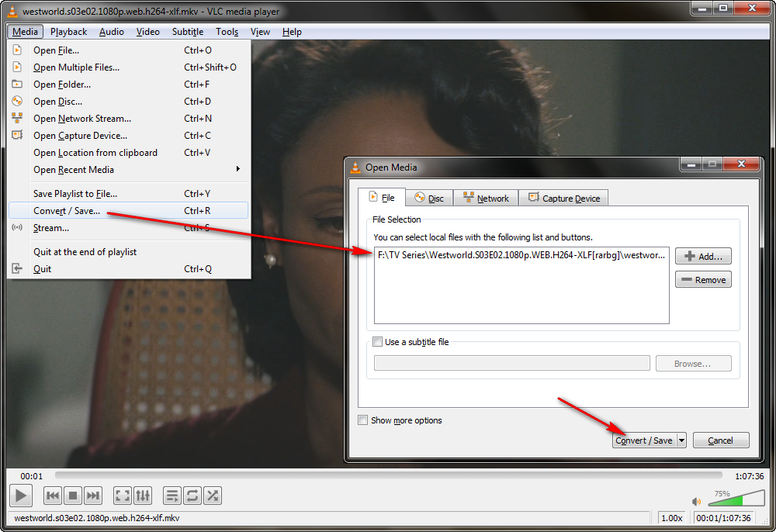This screenshot has height=532, width=776.
Task: Click the Convert / Save button
Action: tap(644, 440)
